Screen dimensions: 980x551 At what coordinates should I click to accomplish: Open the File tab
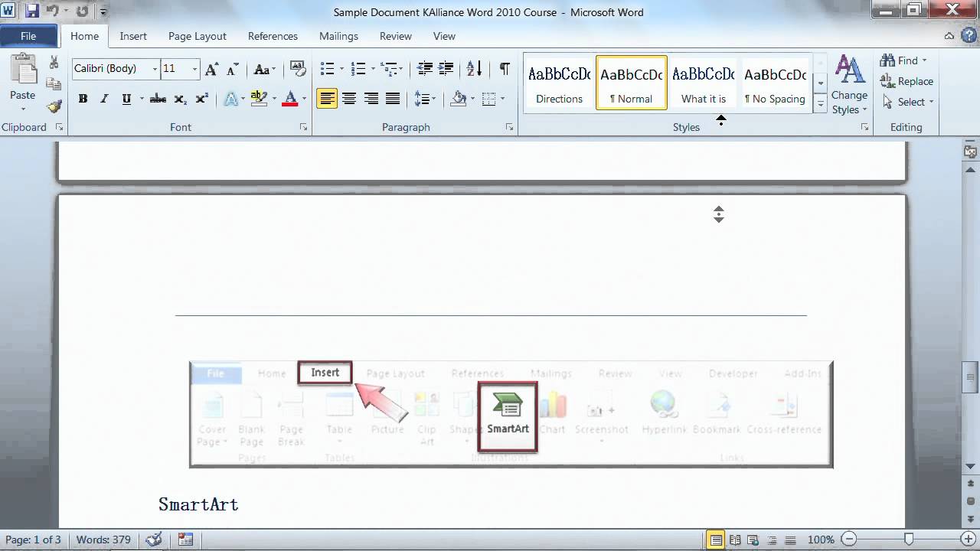pos(28,36)
